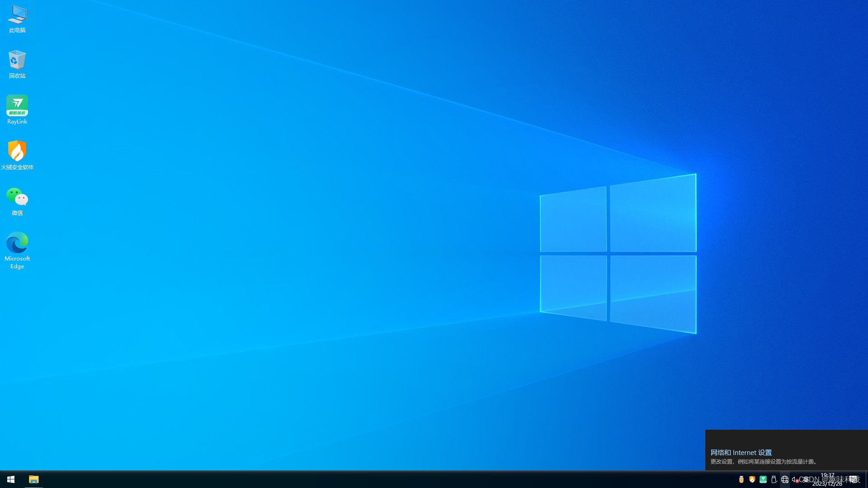Click the notification banner about network settings
Viewport: 868px width, 488px height.
(787, 457)
